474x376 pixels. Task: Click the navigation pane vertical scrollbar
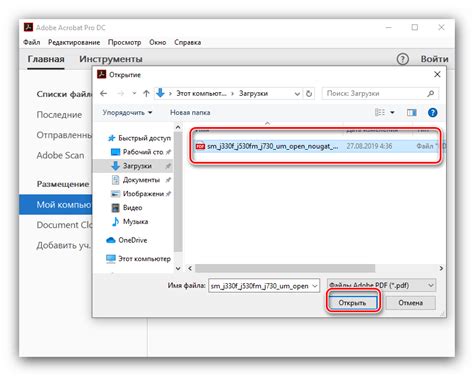click(178, 192)
